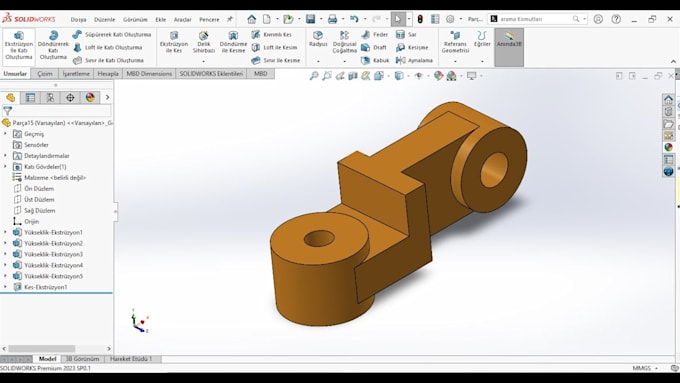
Task: Open Hareket Etüdü 1 tab
Action: click(x=131, y=359)
